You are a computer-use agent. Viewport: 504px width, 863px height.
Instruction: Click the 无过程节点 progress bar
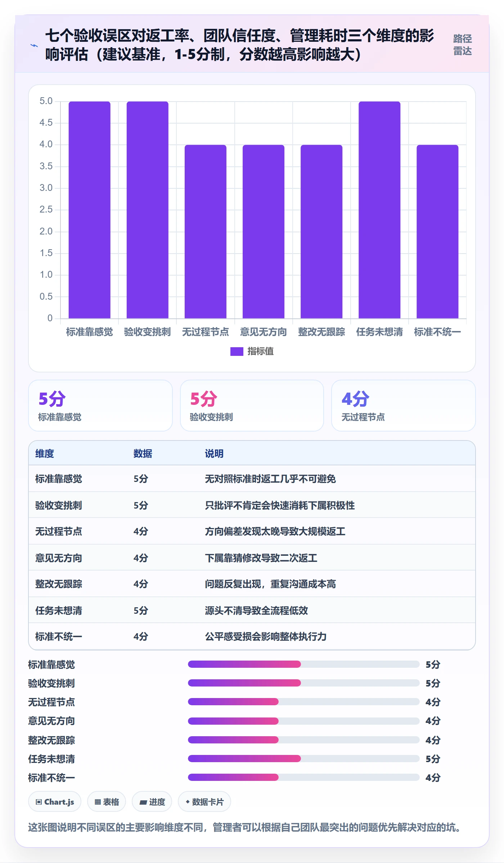click(304, 702)
